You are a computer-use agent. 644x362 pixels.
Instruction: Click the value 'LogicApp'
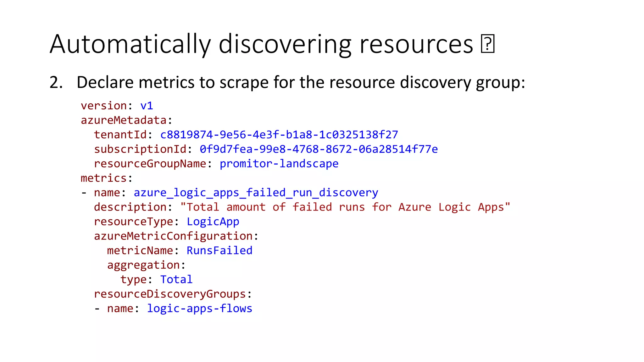(213, 222)
